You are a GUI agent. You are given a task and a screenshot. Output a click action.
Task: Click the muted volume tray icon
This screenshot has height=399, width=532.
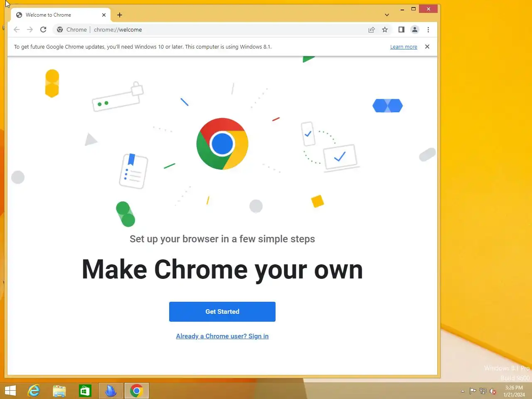click(x=493, y=391)
